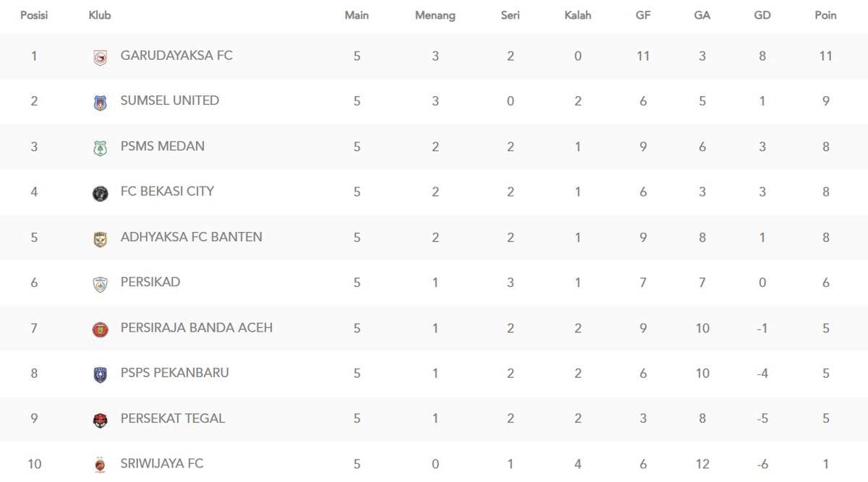Click the Adhyaksa FC Banten crest

click(x=101, y=238)
